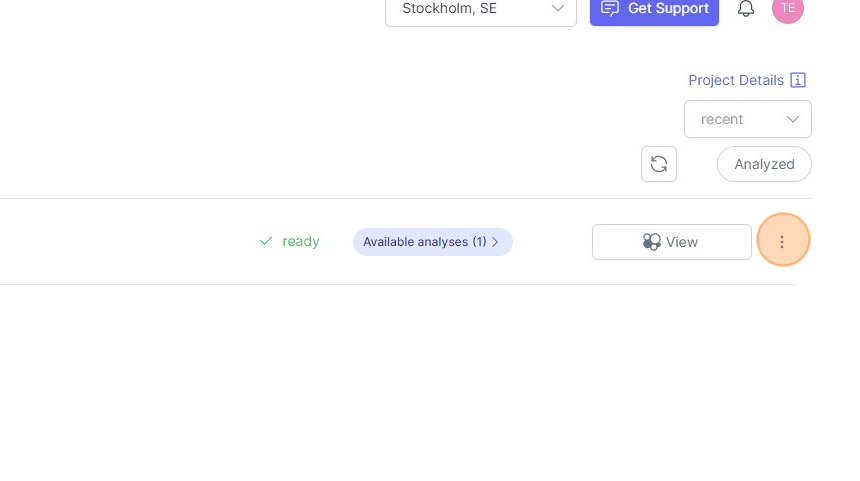Click the info icon beside Project Details
Image resolution: width=860 pixels, height=481 pixels.
(798, 80)
